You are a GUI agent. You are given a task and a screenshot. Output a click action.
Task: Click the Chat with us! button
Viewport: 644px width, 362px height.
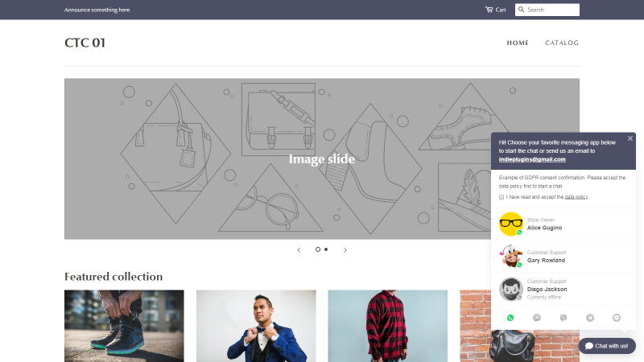coord(607,346)
